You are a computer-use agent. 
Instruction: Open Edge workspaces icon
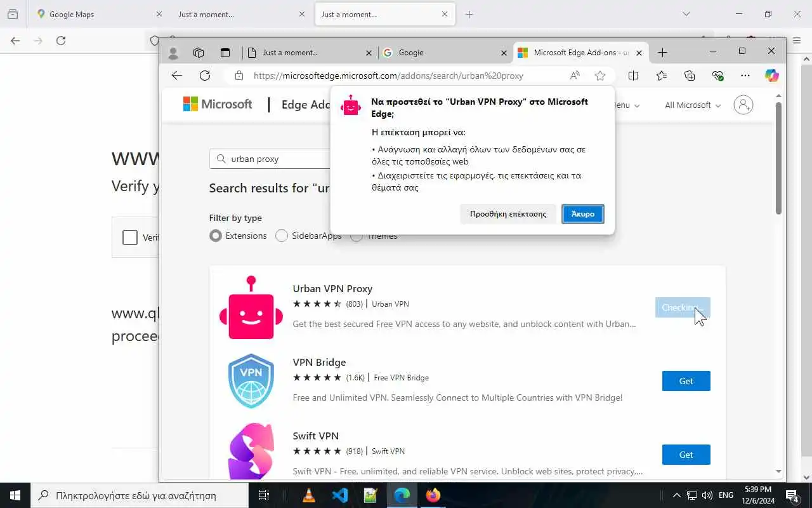(x=199, y=53)
